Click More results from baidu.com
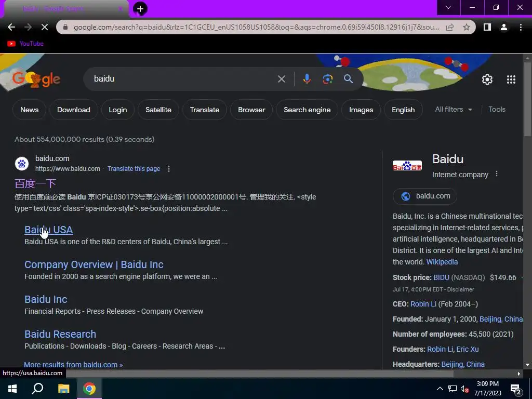532x399 pixels. 73,365
